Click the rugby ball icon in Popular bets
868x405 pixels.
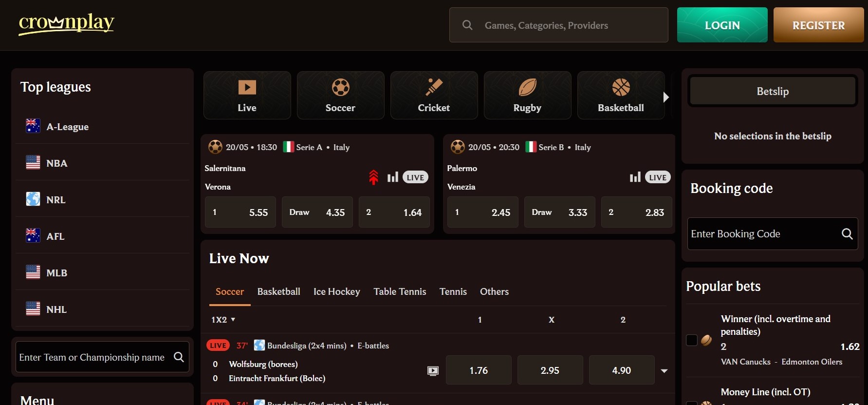[706, 340]
